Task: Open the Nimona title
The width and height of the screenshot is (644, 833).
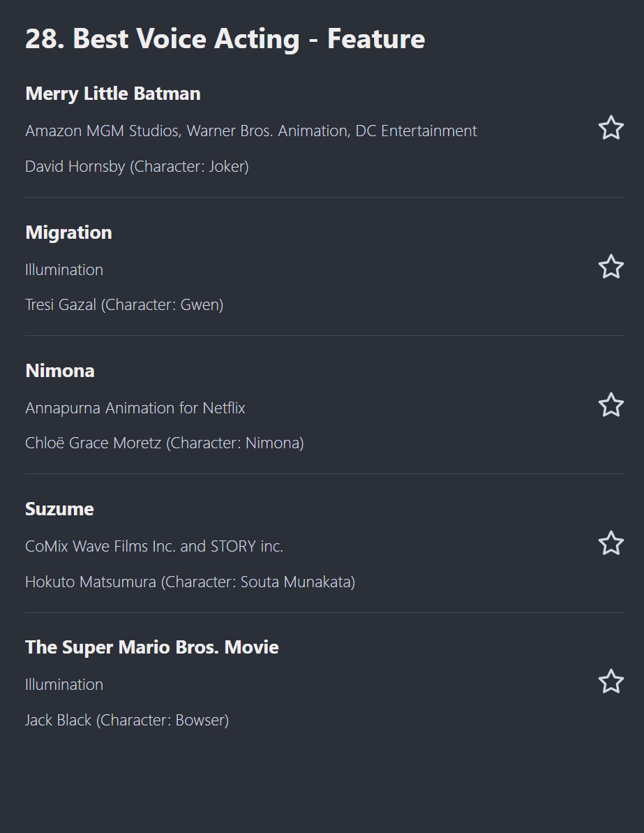Action: point(60,370)
